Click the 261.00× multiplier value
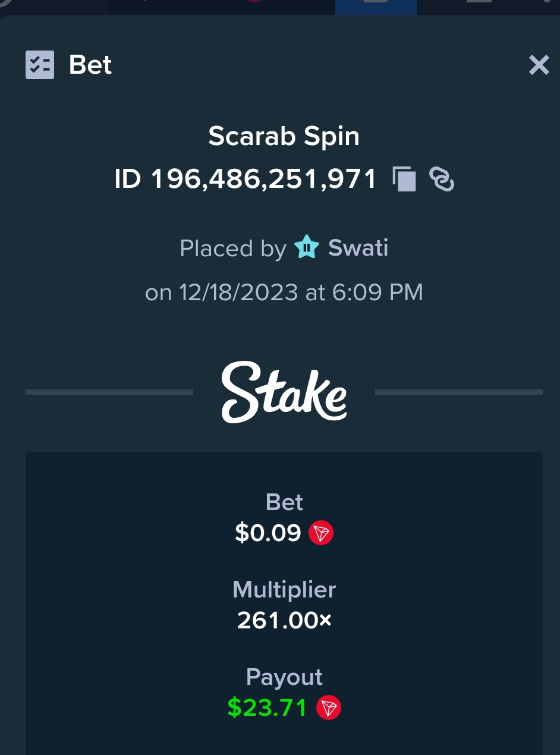 pyautogui.click(x=284, y=621)
